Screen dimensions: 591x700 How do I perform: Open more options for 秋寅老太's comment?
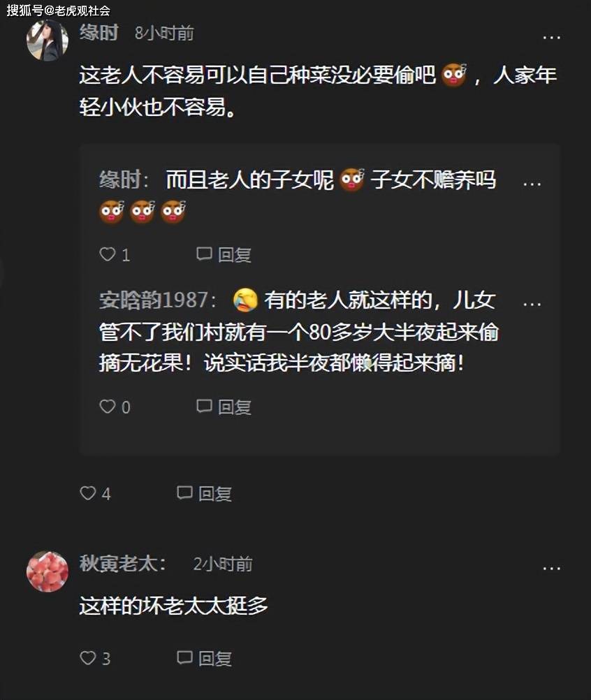click(552, 568)
